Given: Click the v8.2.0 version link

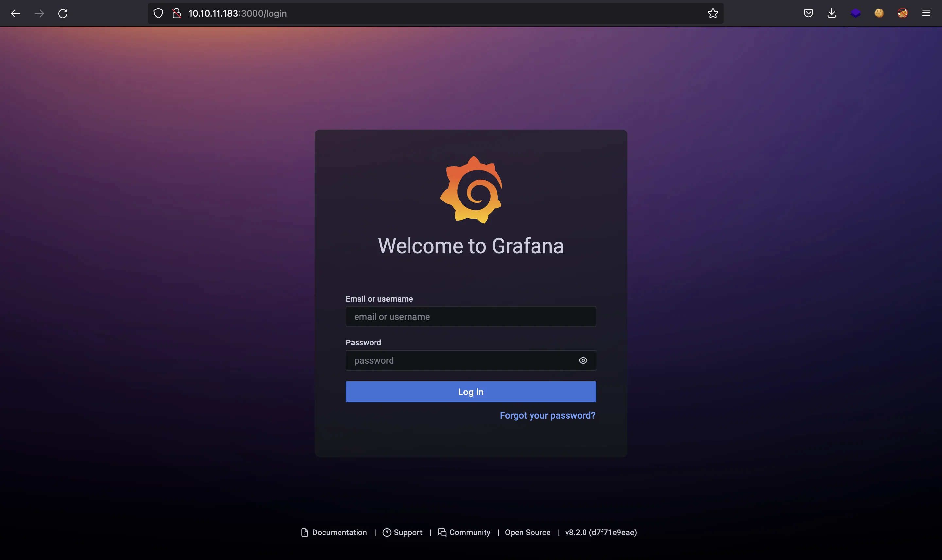Looking at the screenshot, I should click(601, 533).
